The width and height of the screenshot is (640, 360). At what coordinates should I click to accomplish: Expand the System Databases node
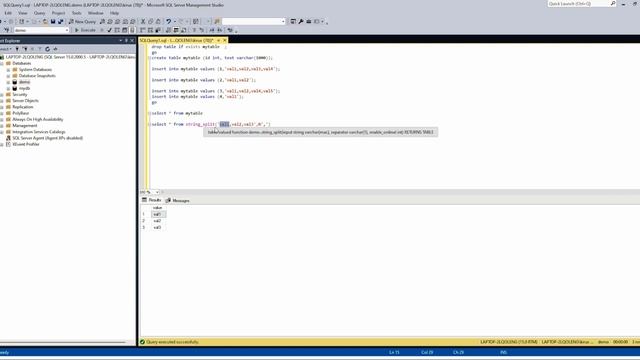[8, 70]
